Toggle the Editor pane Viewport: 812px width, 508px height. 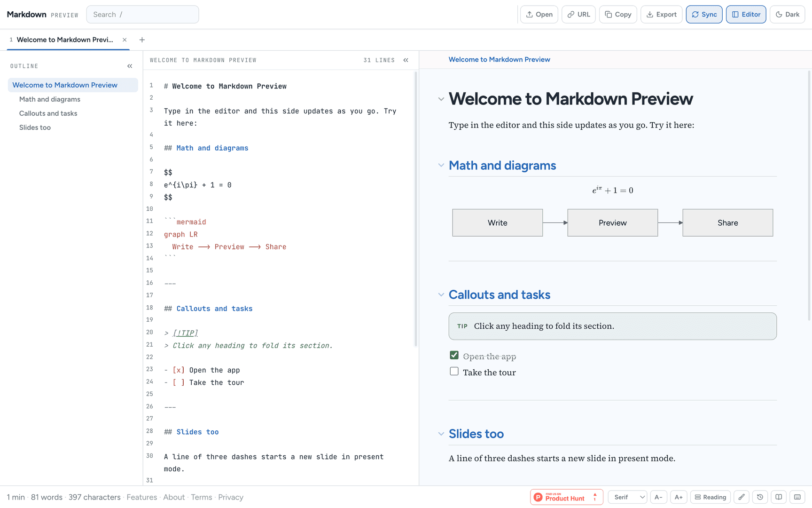tap(746, 15)
